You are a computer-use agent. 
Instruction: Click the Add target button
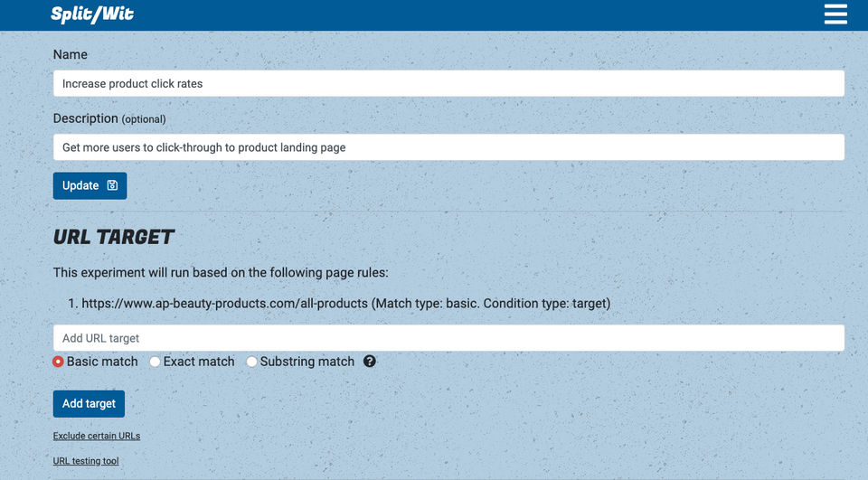(x=89, y=403)
